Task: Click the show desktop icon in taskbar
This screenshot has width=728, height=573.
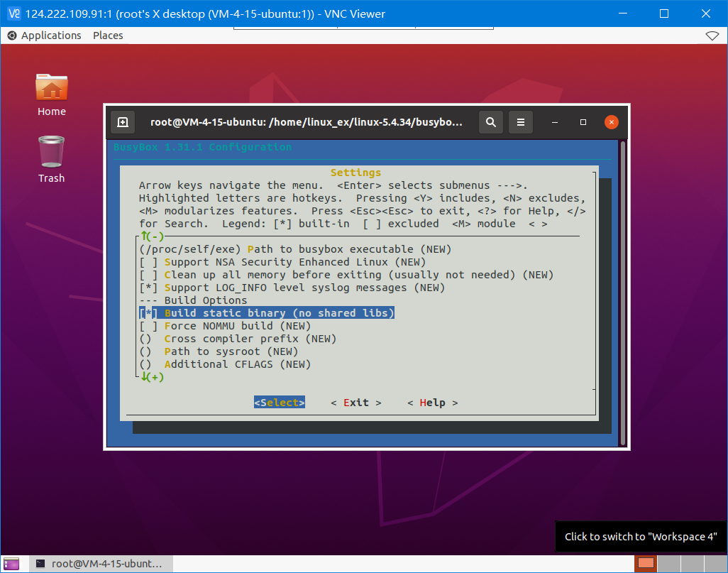Action: point(11,564)
